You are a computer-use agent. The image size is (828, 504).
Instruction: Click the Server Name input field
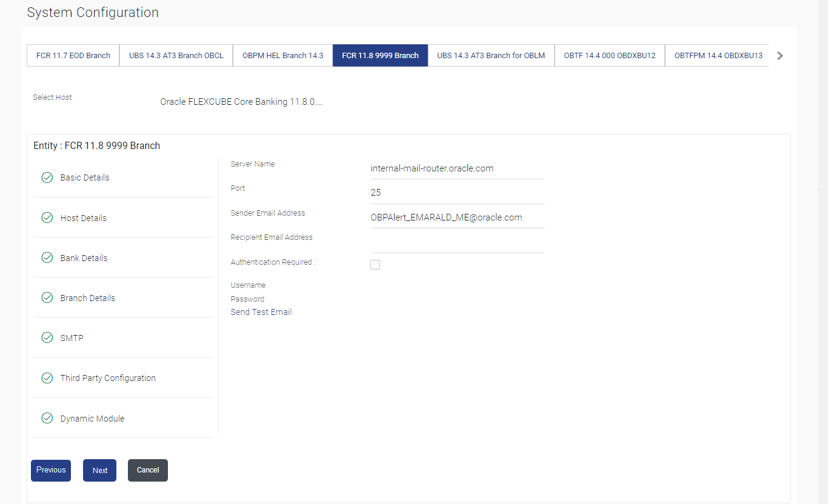[457, 168]
